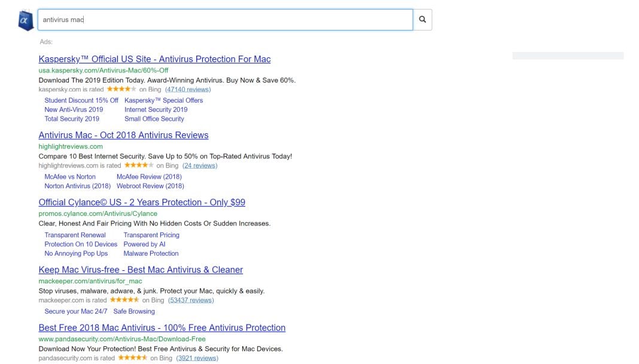Open No Annoying Pop Ups sitelink
Screen dimensions: 639x364
click(x=76, y=253)
